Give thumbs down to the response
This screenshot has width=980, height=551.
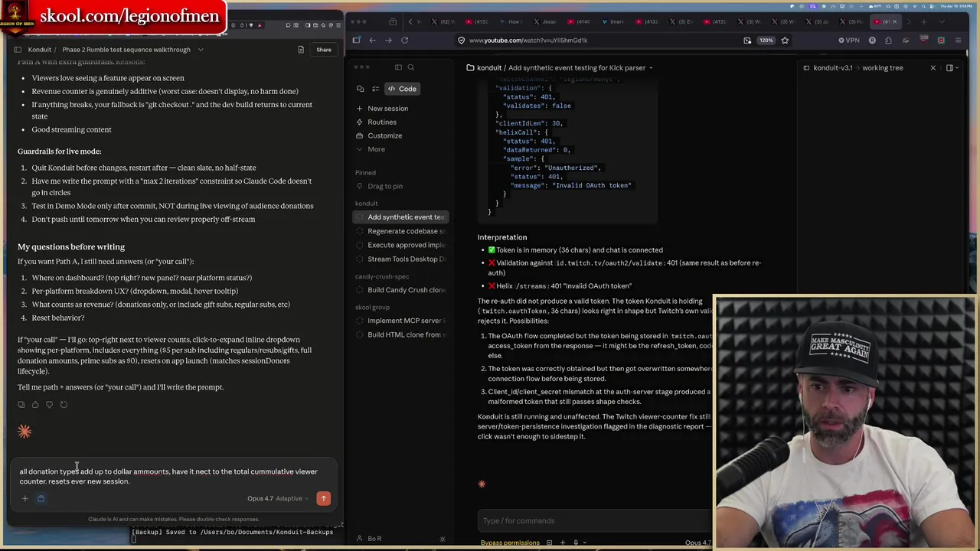tap(49, 404)
